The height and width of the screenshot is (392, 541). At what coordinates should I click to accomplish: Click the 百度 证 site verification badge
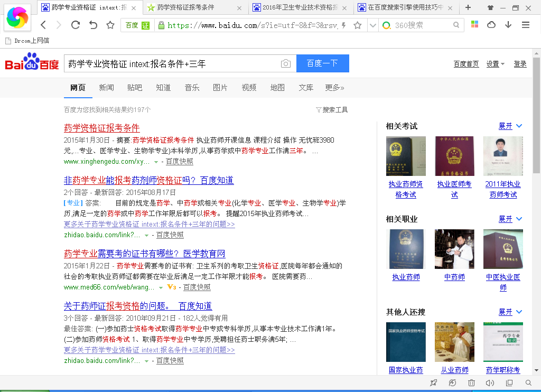(137, 25)
